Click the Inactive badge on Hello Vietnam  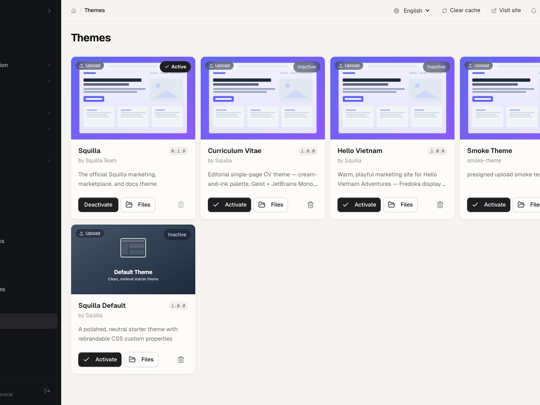436,67
